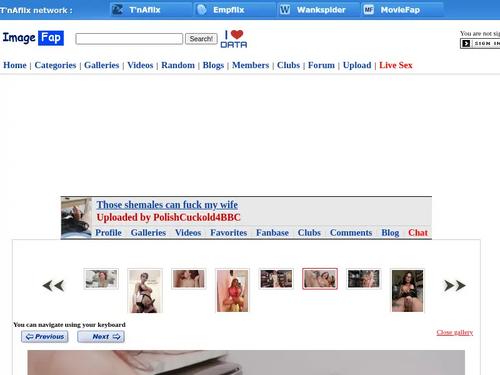Click the Next navigation button
Screen dimensions: 500x375
(101, 337)
